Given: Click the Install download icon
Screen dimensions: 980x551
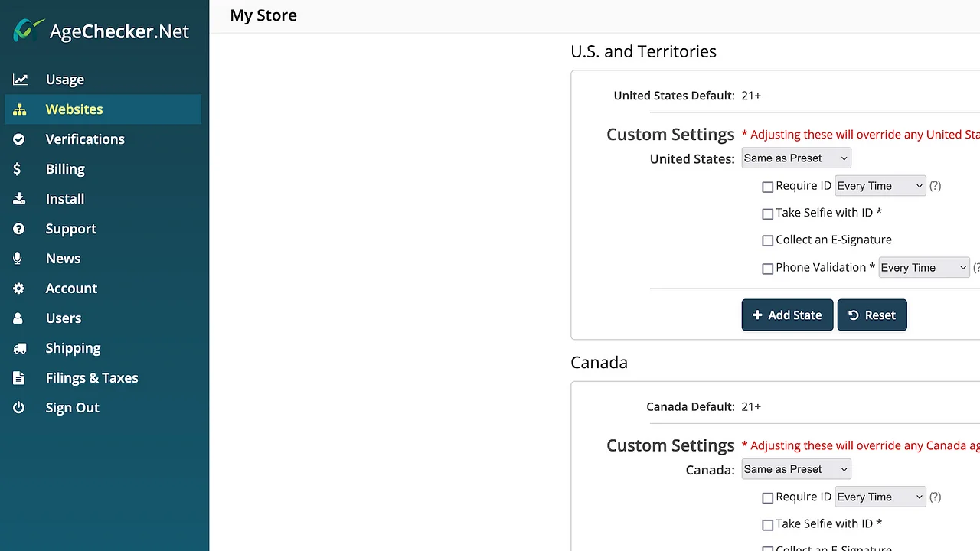Looking at the screenshot, I should (x=19, y=198).
